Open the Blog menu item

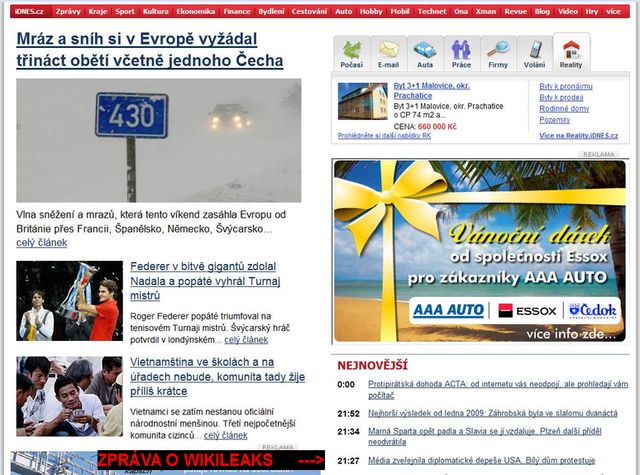(542, 11)
